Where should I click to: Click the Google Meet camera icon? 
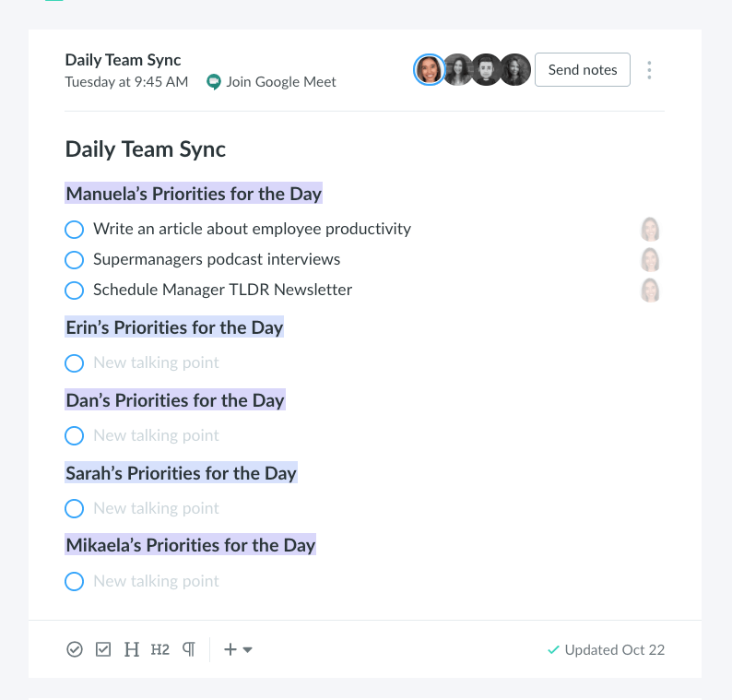tap(213, 82)
